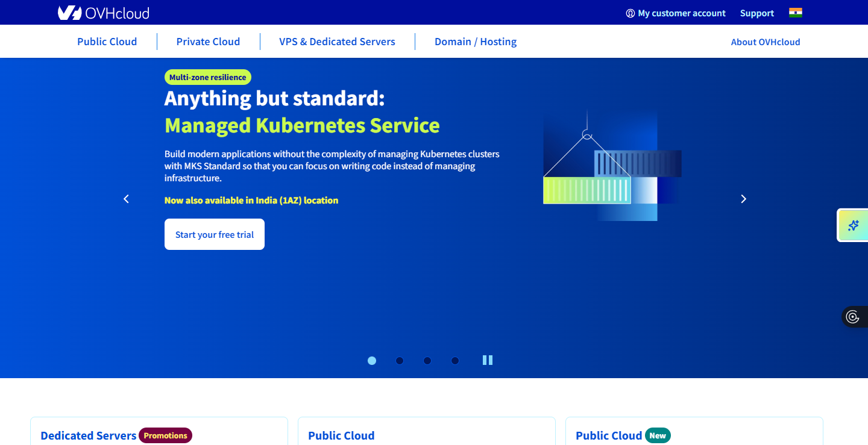The image size is (868, 445).
Task: Jump to the third carousel slide dot
Action: 427,361
